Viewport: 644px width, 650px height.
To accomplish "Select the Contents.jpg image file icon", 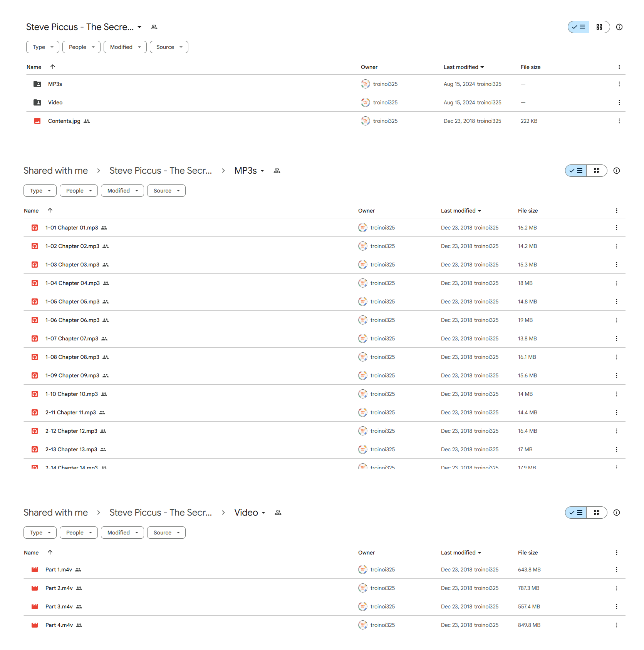I will click(x=37, y=121).
